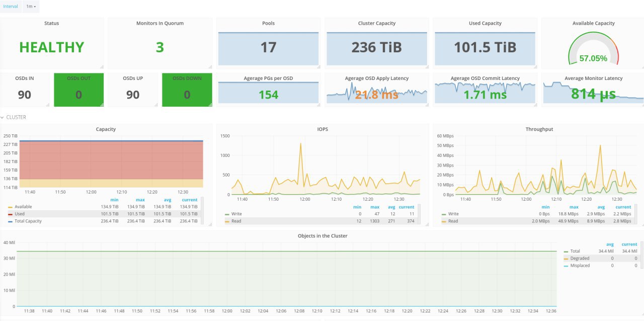Click the Capacity legend scrollbar

202,210
